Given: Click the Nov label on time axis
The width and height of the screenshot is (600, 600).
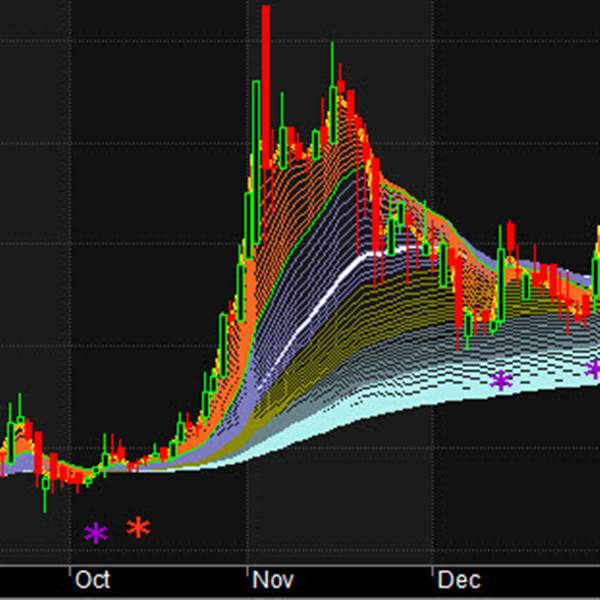Looking at the screenshot, I should tap(273, 580).
